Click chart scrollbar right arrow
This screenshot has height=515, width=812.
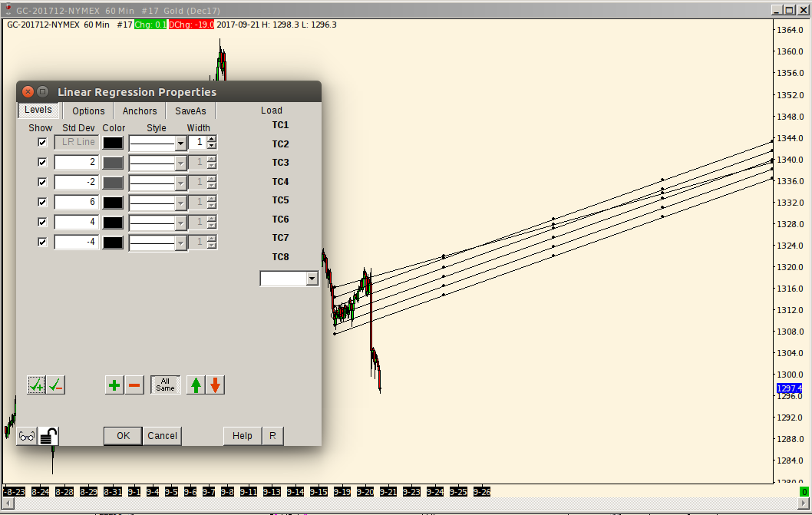(804, 503)
